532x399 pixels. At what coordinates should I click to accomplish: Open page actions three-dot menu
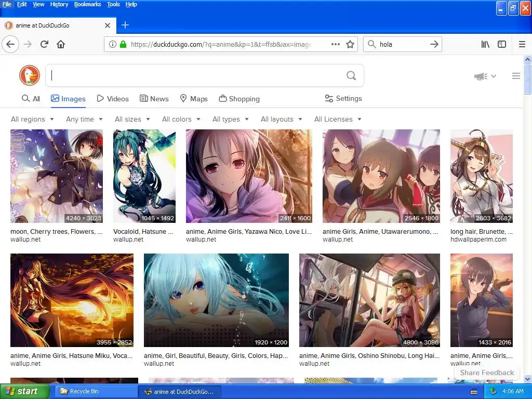[x=335, y=44]
